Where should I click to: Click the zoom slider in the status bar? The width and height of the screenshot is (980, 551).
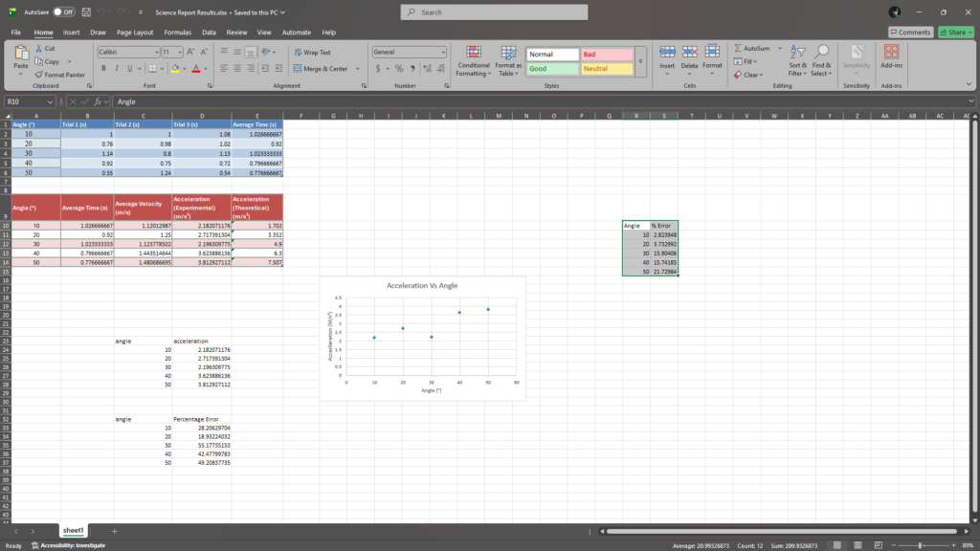[920, 545]
